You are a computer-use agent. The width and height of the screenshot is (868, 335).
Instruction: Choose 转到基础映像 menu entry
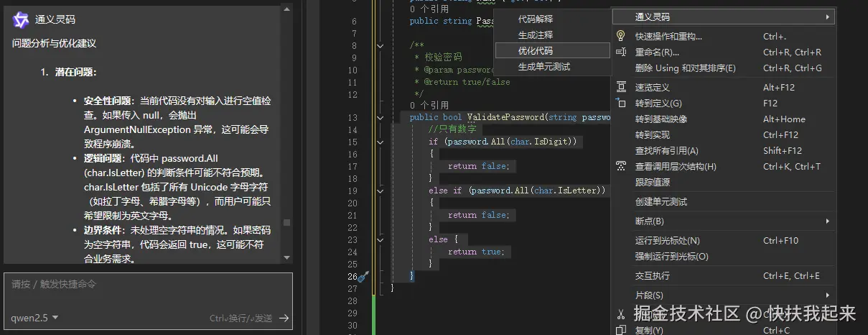click(x=724, y=119)
